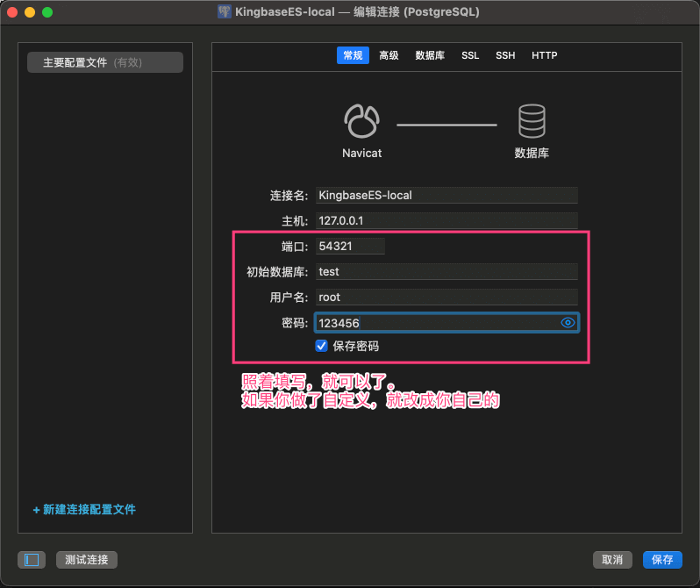Uncheck the 保存密码 checkbox

coord(322,347)
